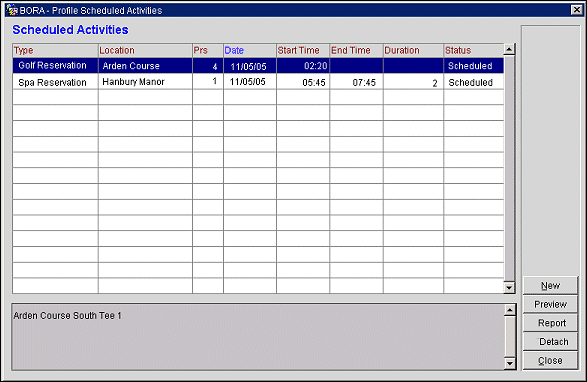The height and width of the screenshot is (382, 587).
Task: Click the activities table scroll up arrow
Action: pyautogui.click(x=509, y=49)
